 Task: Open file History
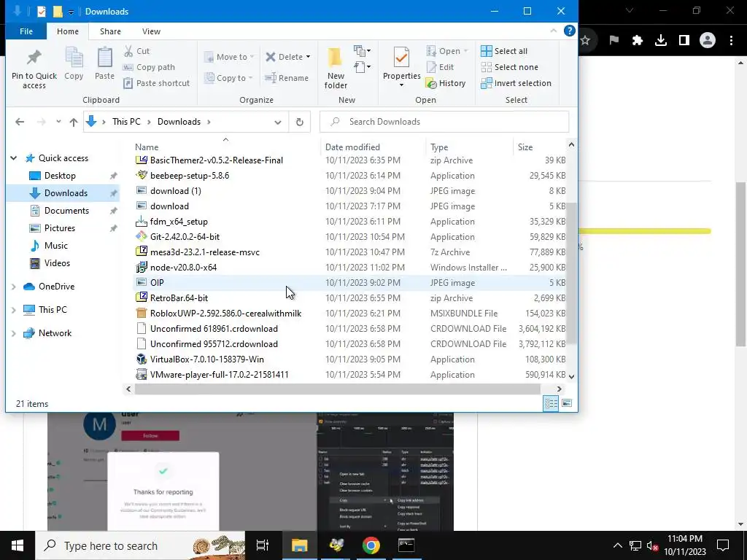coord(446,83)
